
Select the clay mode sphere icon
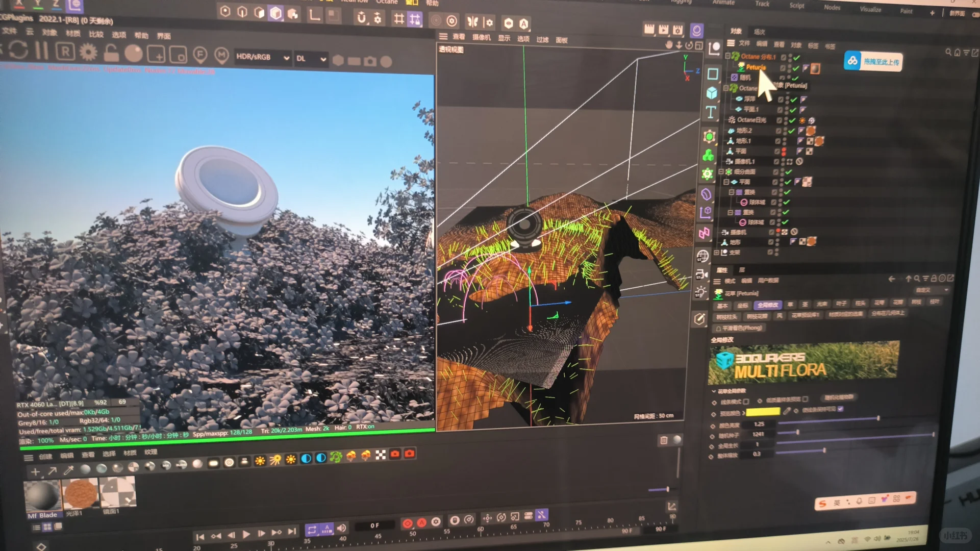coord(134,54)
